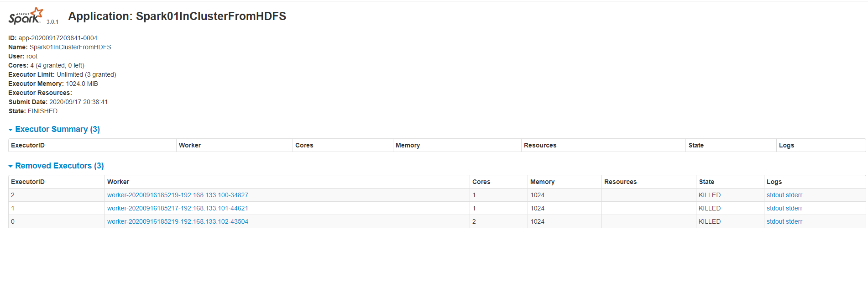
Task: Click the Executor Resources label
Action: 40,93
